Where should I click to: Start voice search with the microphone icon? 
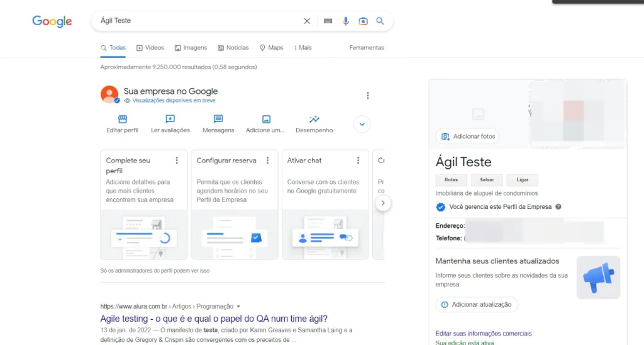click(x=346, y=21)
